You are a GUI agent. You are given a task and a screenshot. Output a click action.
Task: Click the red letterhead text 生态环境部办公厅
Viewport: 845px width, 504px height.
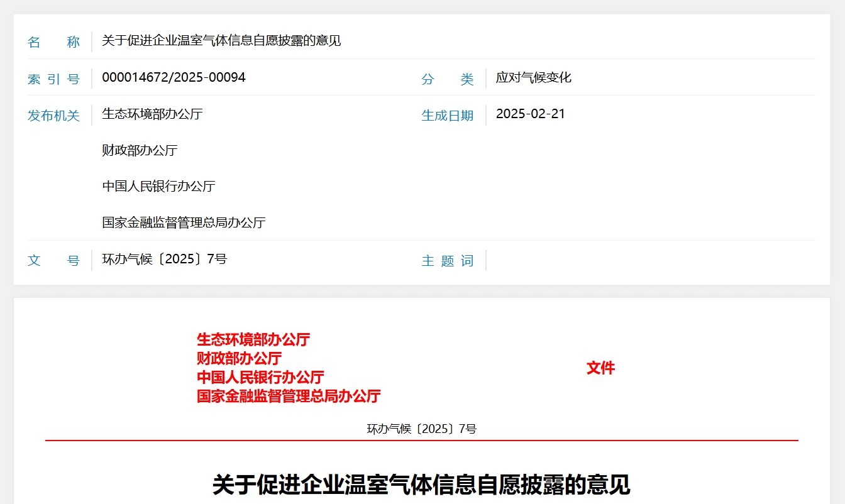[x=253, y=339]
